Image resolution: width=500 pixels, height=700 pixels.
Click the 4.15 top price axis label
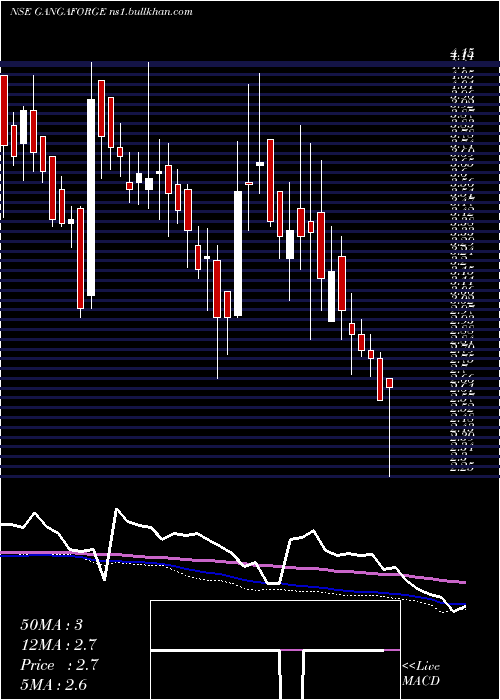[x=462, y=55]
